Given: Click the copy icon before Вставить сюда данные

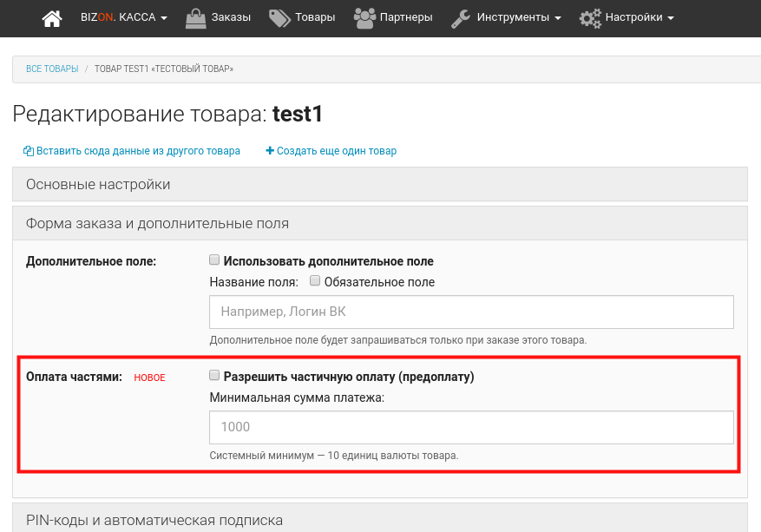Looking at the screenshot, I should (29, 151).
